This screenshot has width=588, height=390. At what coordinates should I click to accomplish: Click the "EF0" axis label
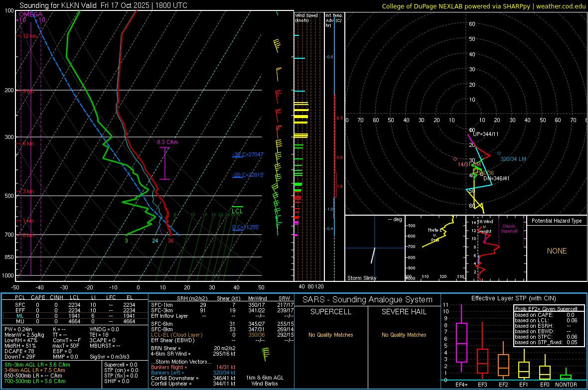pyautogui.click(x=545, y=385)
